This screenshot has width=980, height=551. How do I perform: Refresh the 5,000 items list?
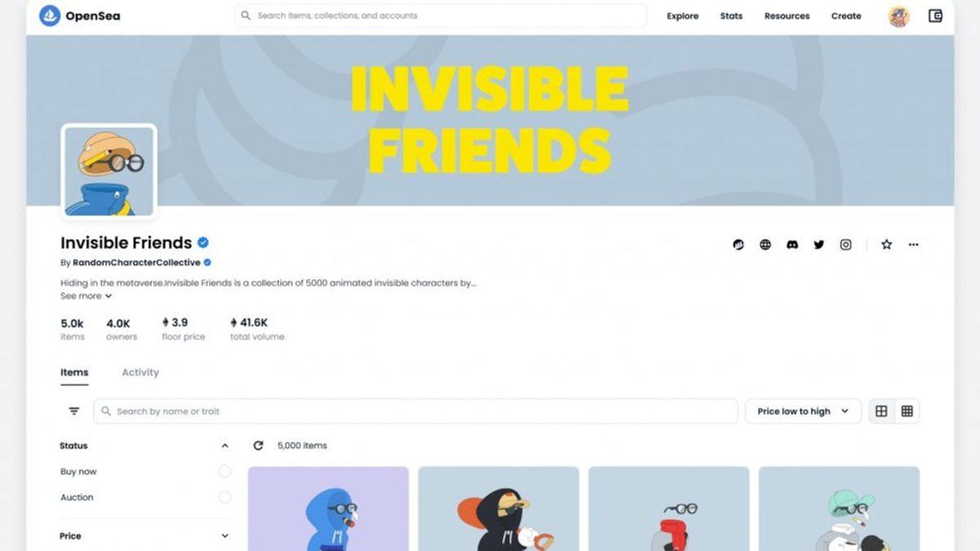click(x=258, y=446)
